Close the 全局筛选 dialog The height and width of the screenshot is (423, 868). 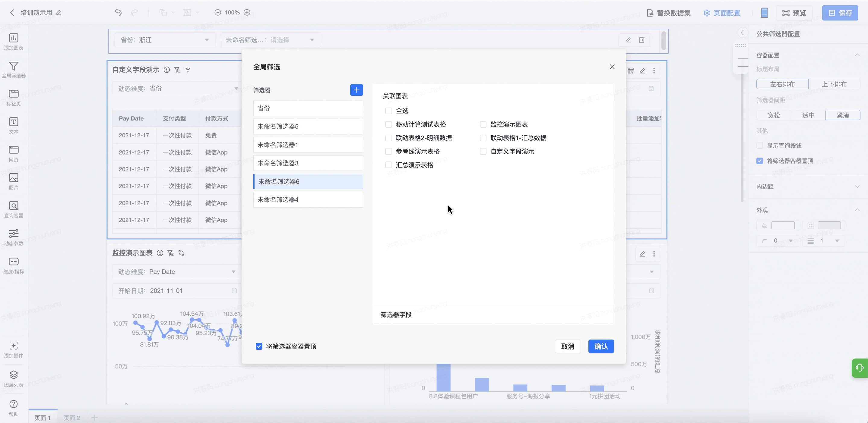point(612,67)
